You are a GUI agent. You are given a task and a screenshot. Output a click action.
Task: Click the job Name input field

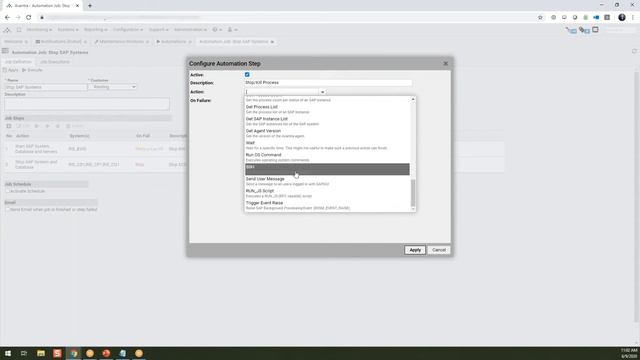(x=46, y=87)
